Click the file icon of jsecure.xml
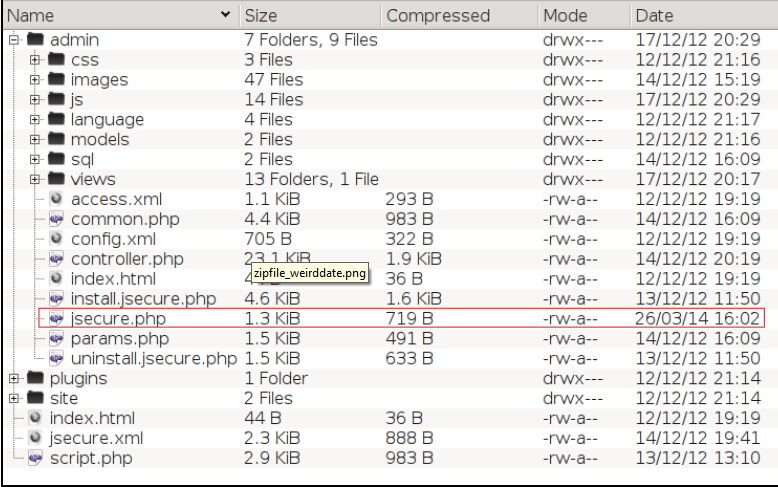 click(x=35, y=438)
